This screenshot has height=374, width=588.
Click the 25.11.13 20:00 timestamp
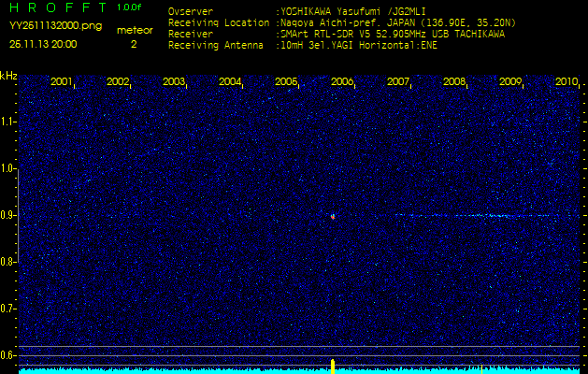[43, 43]
